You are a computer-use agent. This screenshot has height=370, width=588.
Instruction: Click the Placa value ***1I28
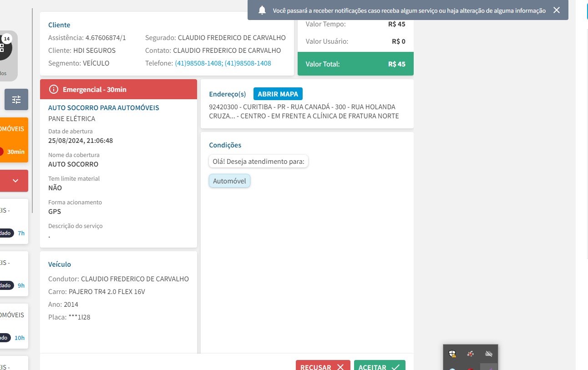79,317
